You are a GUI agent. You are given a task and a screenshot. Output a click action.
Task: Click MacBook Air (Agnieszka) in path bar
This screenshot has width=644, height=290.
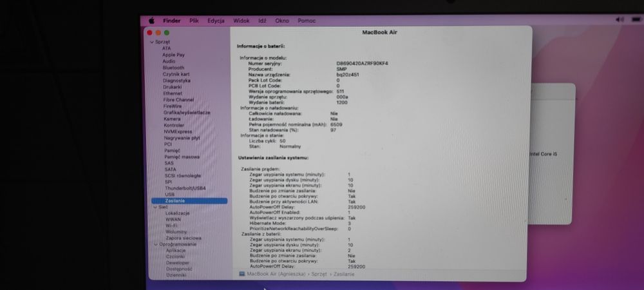point(276,274)
